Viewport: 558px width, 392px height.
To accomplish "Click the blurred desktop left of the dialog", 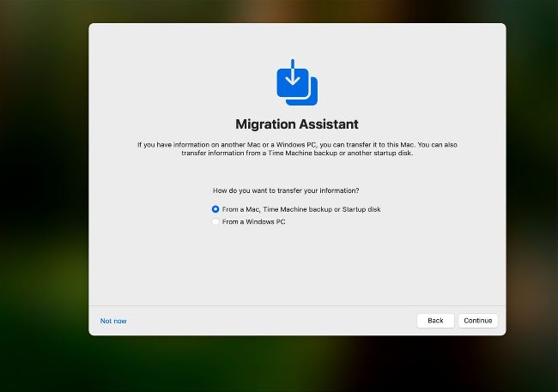I will tap(43, 189).
